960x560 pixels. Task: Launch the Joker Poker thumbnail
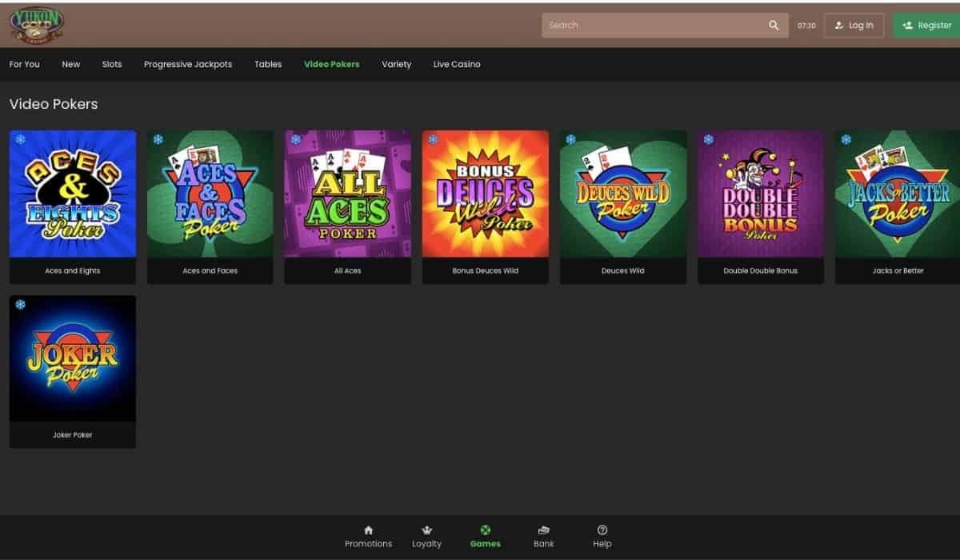point(73,358)
